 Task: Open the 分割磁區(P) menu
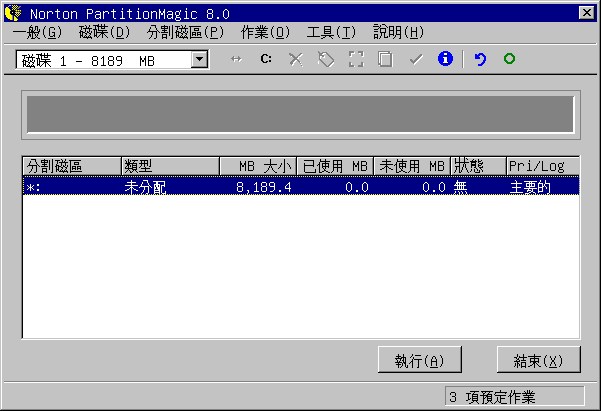(185, 32)
